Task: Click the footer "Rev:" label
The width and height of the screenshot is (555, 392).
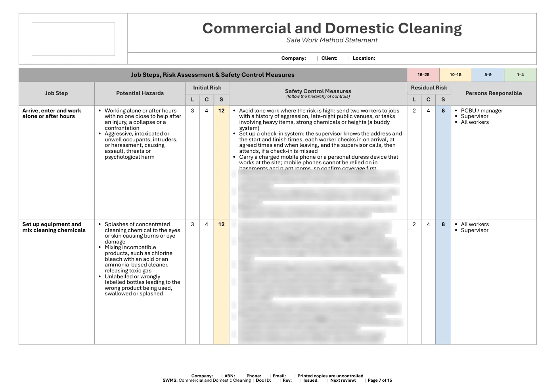Action: click(x=287, y=381)
